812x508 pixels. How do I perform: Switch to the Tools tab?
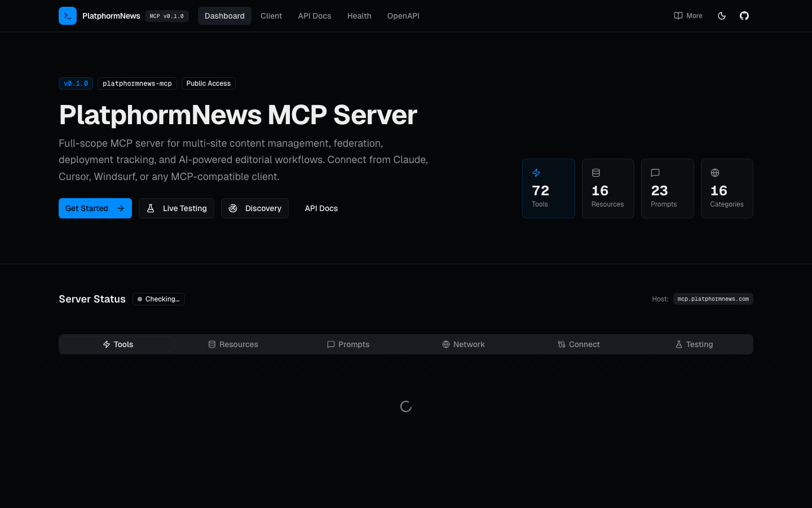pos(118,344)
